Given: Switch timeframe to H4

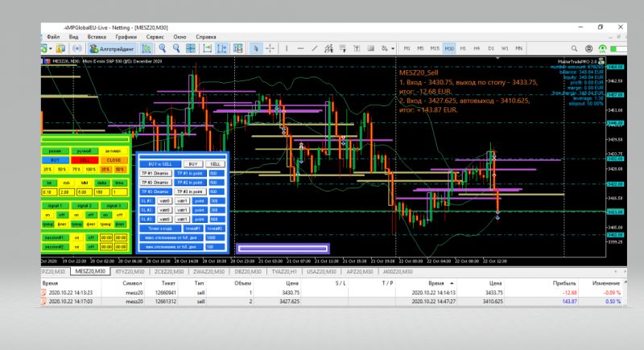Looking at the screenshot, I should (477, 48).
